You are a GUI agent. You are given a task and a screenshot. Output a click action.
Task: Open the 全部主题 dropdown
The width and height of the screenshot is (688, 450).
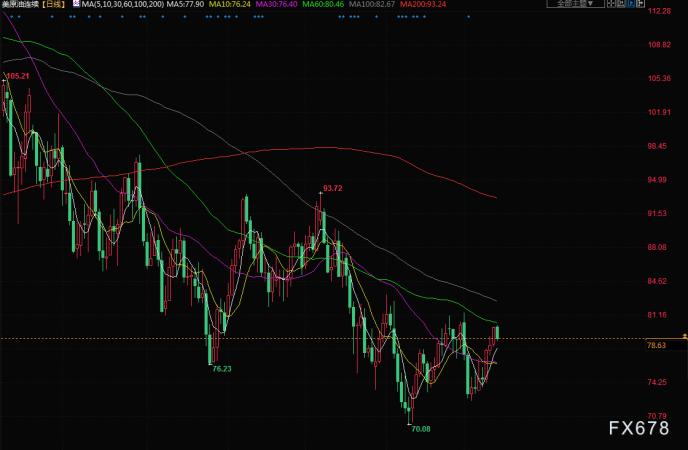[x=575, y=4]
